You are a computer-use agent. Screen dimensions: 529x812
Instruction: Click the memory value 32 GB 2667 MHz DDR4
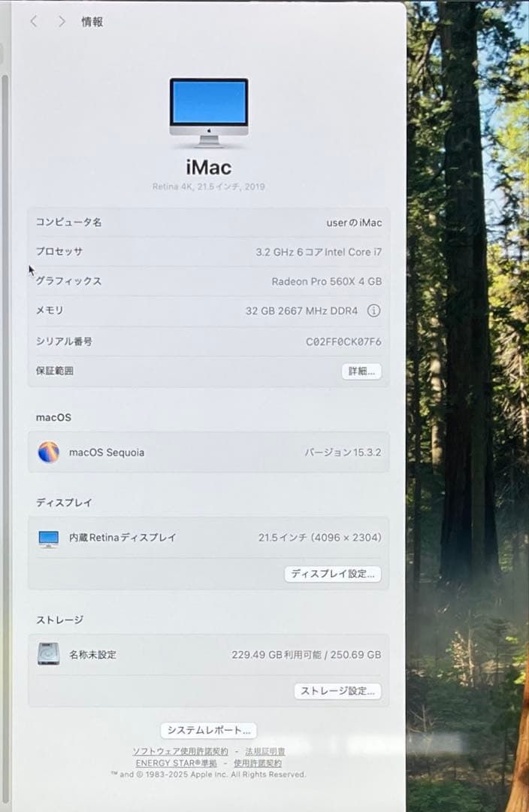(x=302, y=311)
